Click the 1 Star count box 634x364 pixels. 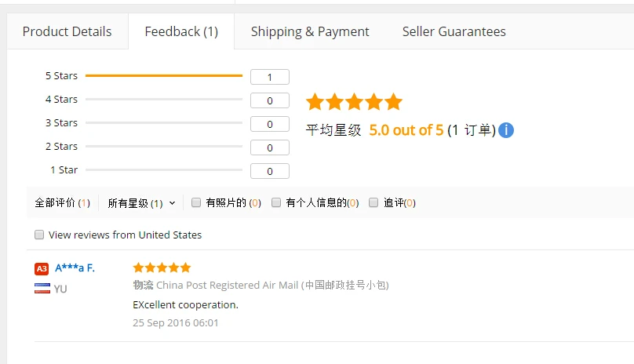269,171
